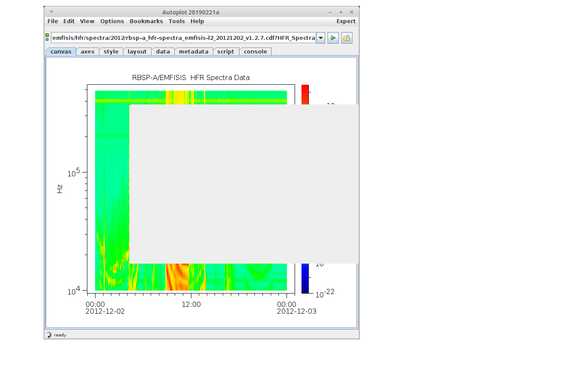The image size is (576, 392).
Task: Click the data source selector icon left of address bar
Action: pyautogui.click(x=47, y=38)
